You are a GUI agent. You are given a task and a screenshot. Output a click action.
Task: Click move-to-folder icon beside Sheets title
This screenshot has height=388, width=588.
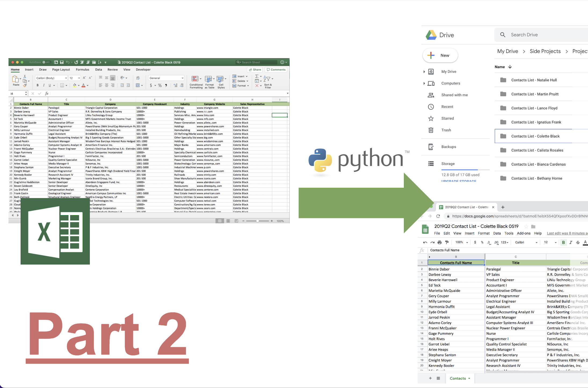tap(533, 226)
